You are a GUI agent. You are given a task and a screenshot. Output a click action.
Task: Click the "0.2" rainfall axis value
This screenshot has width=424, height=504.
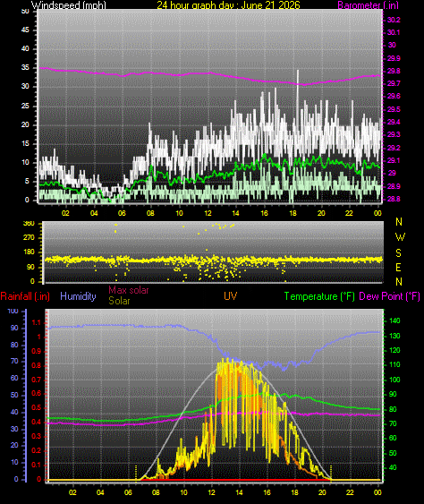[37, 450]
